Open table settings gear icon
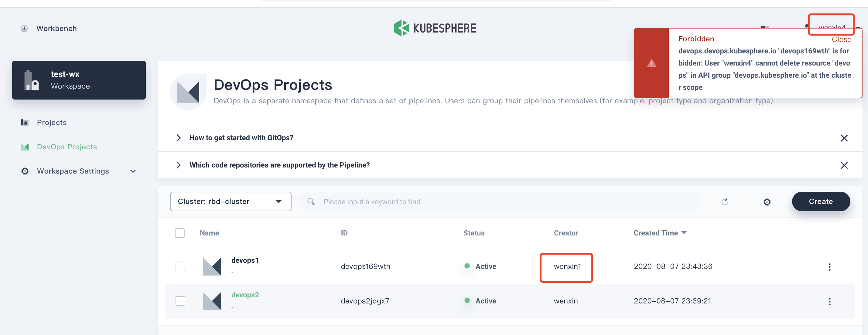The width and height of the screenshot is (868, 335). (x=767, y=202)
